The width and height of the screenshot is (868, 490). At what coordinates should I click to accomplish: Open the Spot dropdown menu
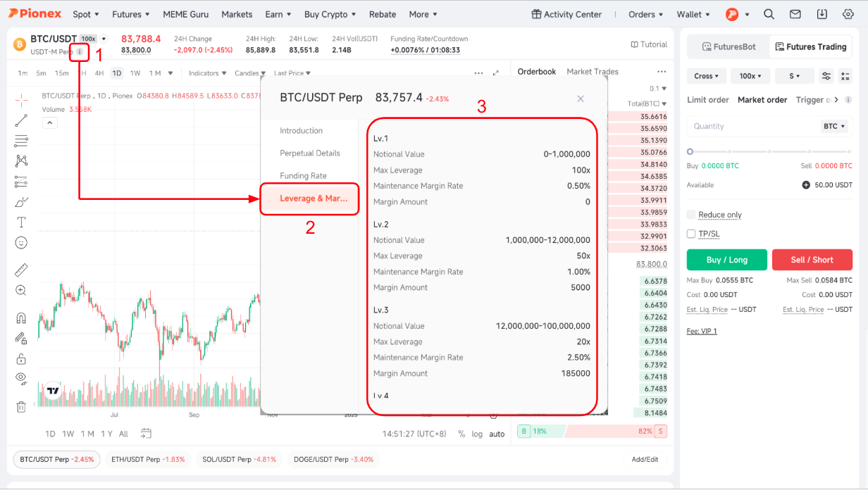[86, 14]
